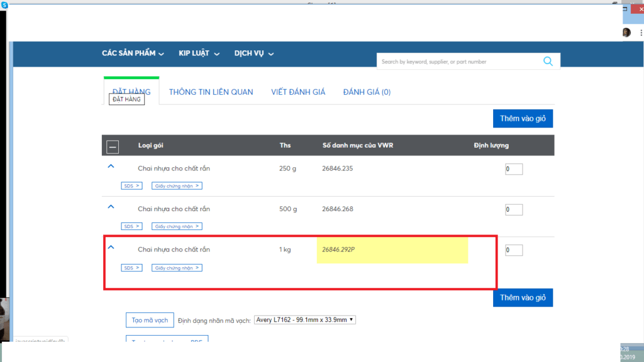Focus the keyword search box
This screenshot has height=362, width=644.
458,62
